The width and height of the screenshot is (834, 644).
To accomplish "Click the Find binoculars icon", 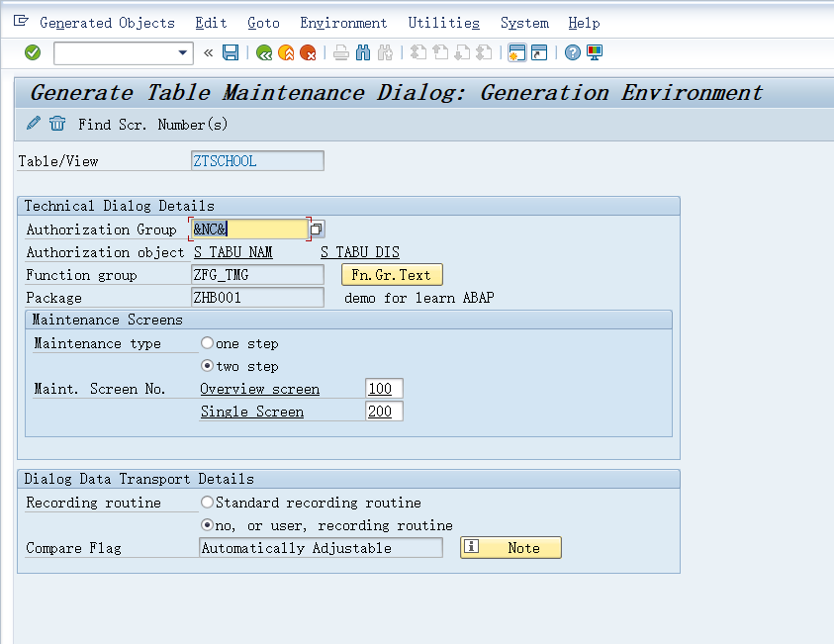I will coord(363,52).
